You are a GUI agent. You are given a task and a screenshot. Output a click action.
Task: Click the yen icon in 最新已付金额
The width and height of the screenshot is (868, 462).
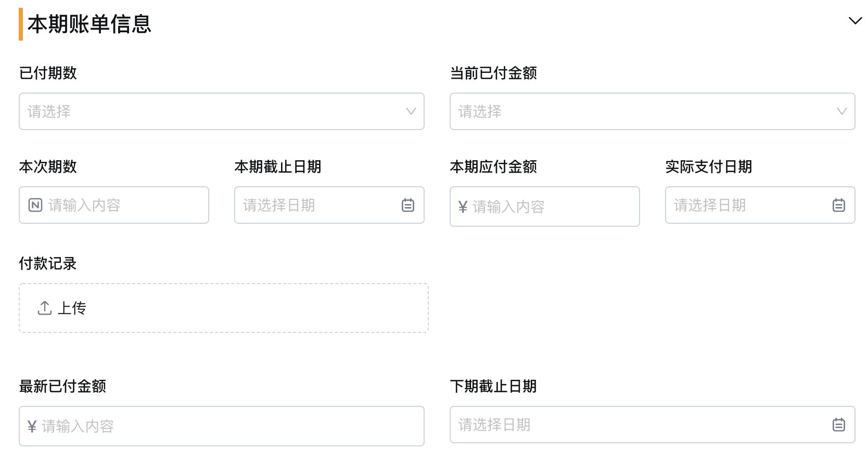click(x=32, y=427)
